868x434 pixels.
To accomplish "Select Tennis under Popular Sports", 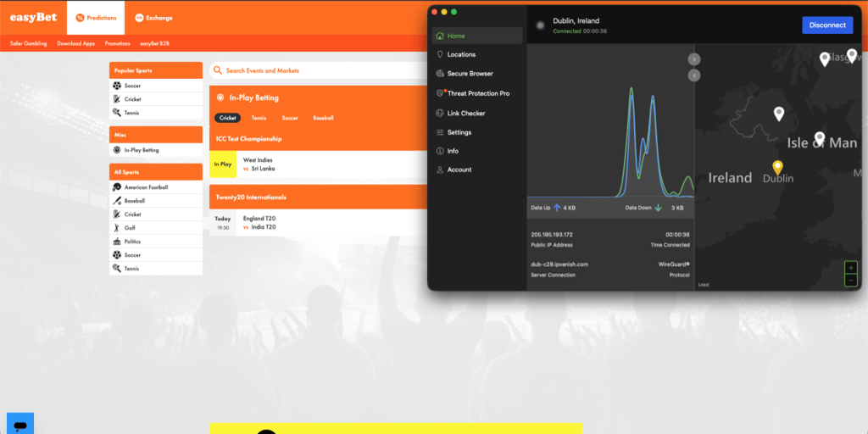I will click(156, 113).
